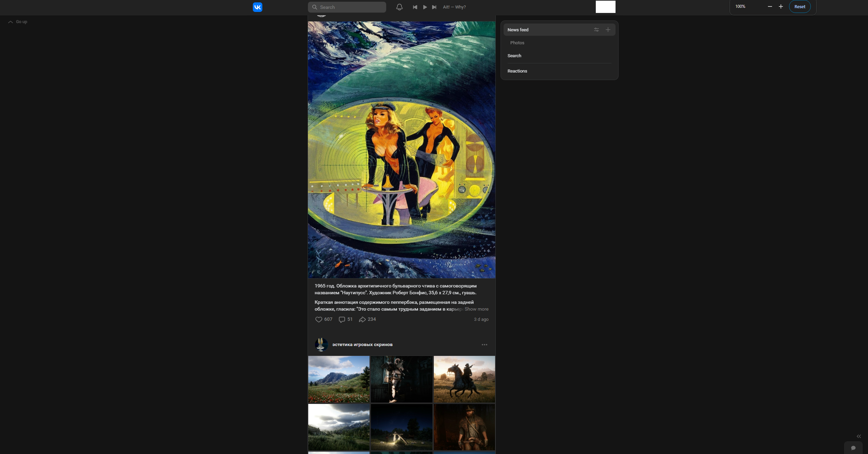Play the current audio track
Image resolution: width=868 pixels, height=454 pixels.
[x=425, y=7]
